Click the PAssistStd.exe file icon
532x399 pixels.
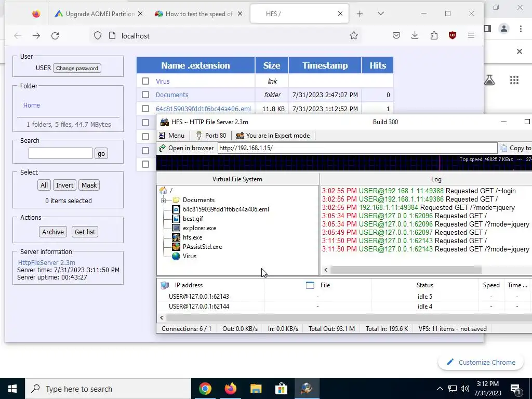tap(176, 247)
